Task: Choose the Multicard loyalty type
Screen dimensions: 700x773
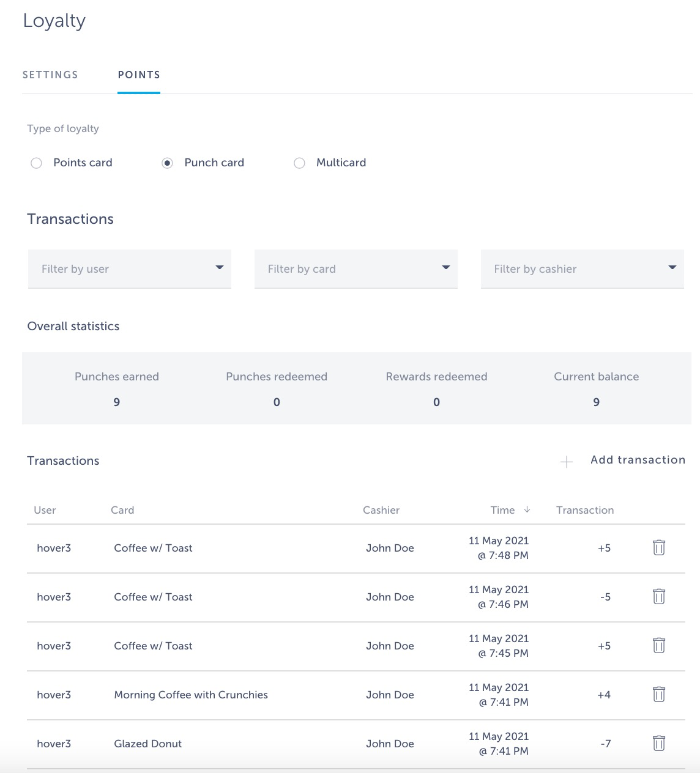Action: point(299,163)
